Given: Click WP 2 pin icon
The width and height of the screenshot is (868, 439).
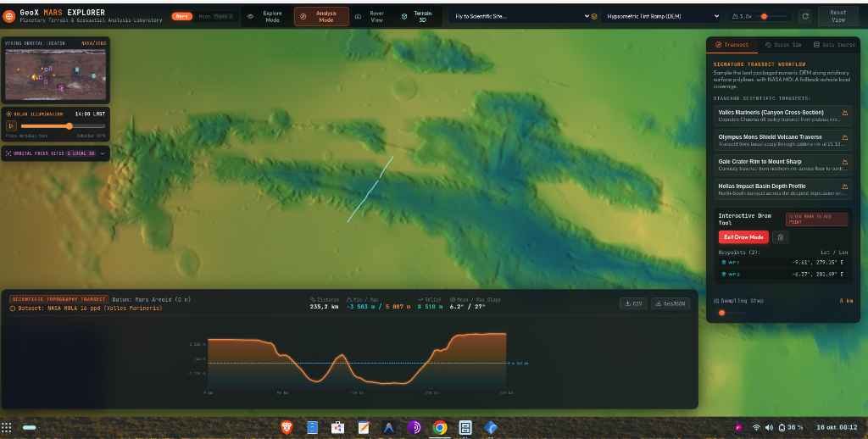Looking at the screenshot, I should tap(724, 274).
